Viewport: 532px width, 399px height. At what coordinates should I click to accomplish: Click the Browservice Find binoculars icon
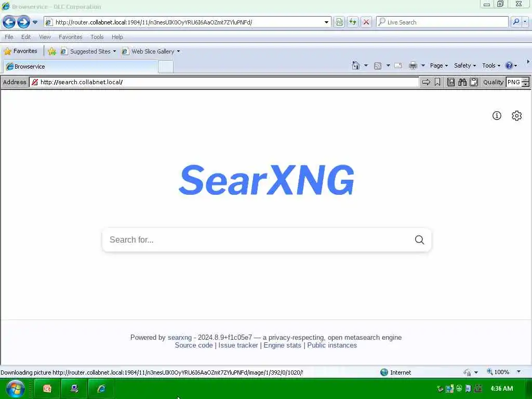462,82
